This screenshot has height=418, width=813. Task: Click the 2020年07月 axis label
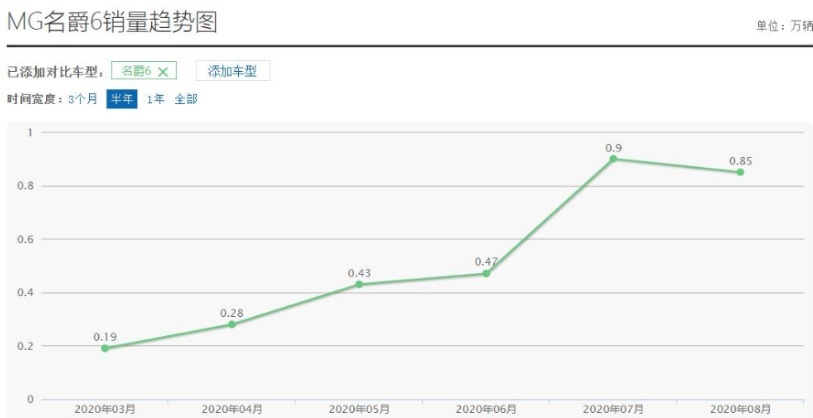613,409
